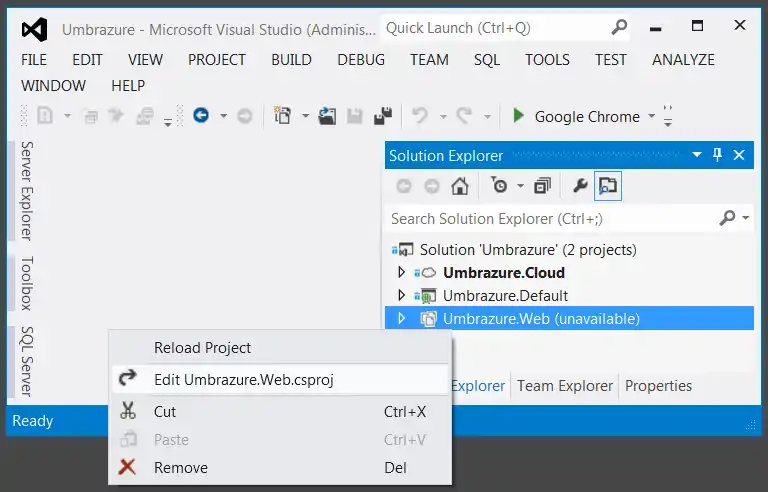This screenshot has width=768, height=492.
Task: Open the New Project dropdown arrow
Action: tap(68, 116)
